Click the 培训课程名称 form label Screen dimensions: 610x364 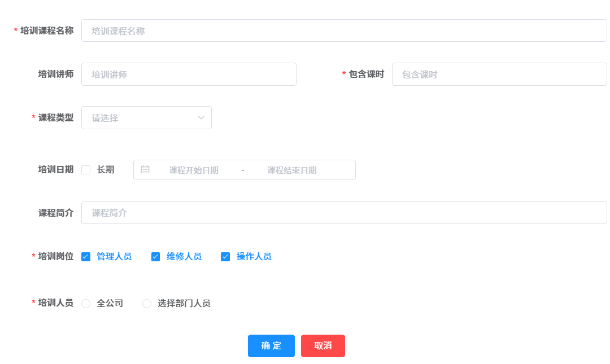[x=47, y=30]
